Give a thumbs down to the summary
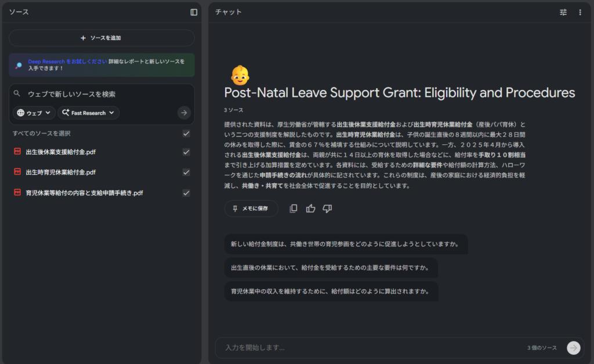Screen dimensions: 594x364 pos(327,209)
